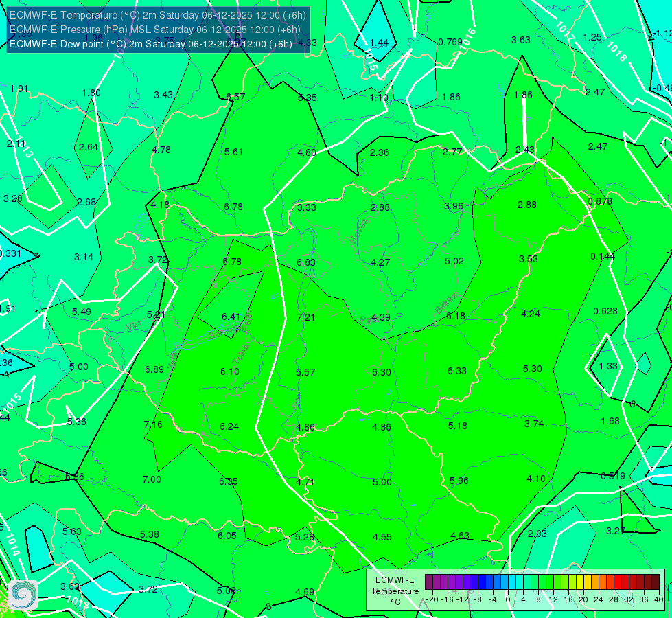The width and height of the screenshot is (672, 618).
Task: Click the 5.61 temperature value
Action: click(233, 152)
